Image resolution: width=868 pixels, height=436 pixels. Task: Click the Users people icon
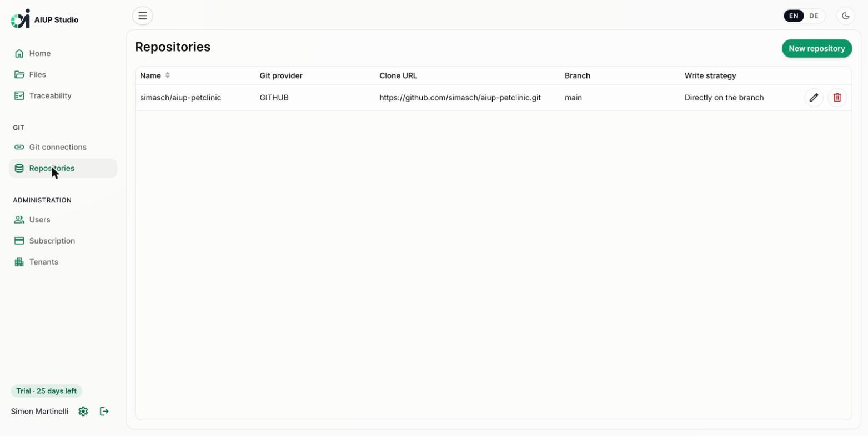coord(19,220)
